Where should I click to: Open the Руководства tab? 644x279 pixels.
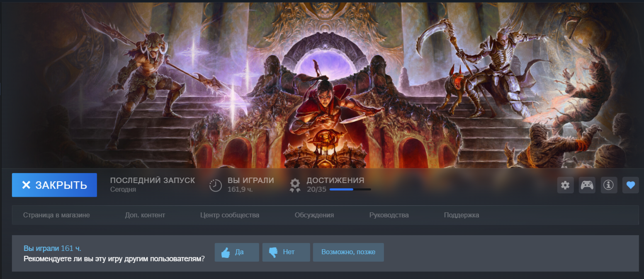(x=389, y=215)
